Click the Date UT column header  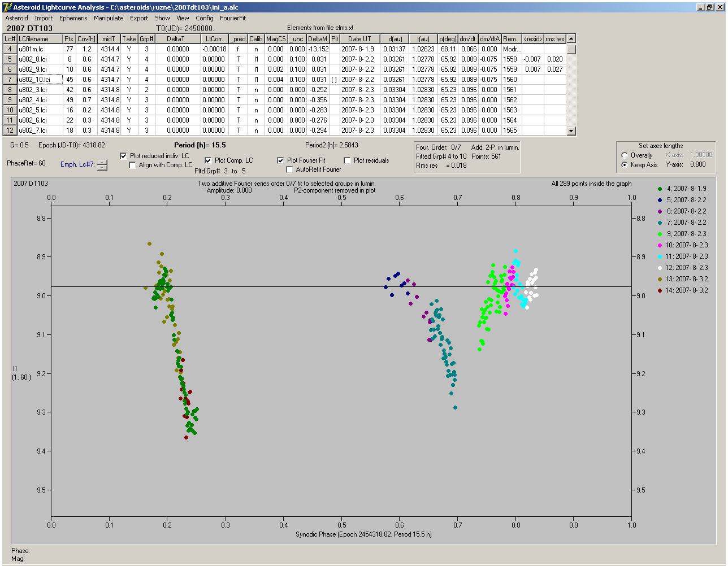[x=359, y=39]
